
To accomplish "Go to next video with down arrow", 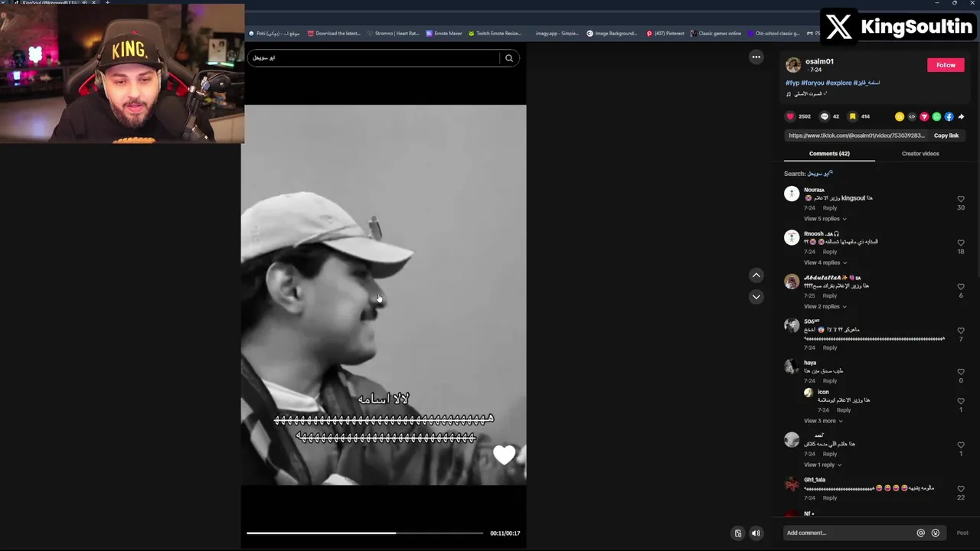I will click(x=756, y=297).
